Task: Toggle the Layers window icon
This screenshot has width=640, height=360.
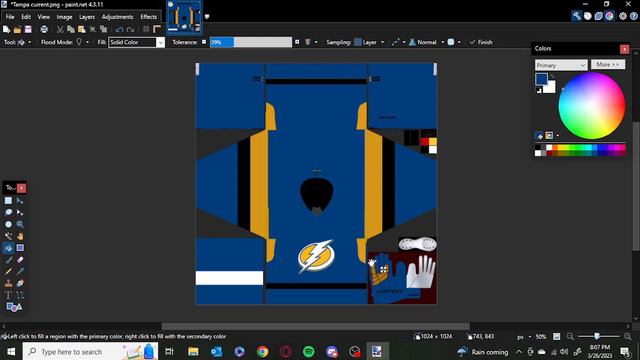Action: 598,16
